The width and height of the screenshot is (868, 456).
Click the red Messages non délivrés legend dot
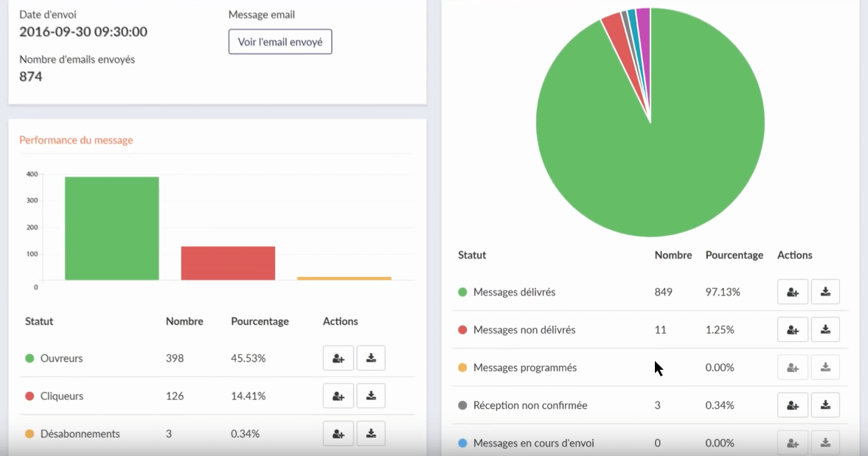pos(463,330)
